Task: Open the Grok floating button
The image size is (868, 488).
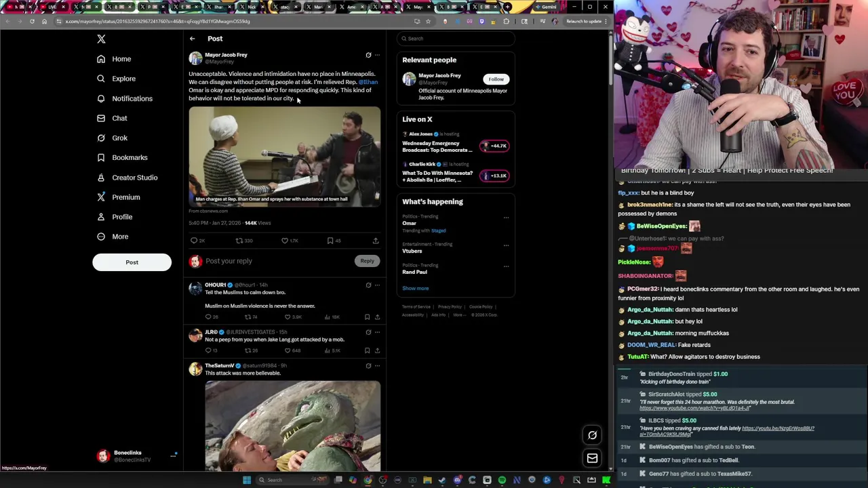Action: (x=592, y=435)
